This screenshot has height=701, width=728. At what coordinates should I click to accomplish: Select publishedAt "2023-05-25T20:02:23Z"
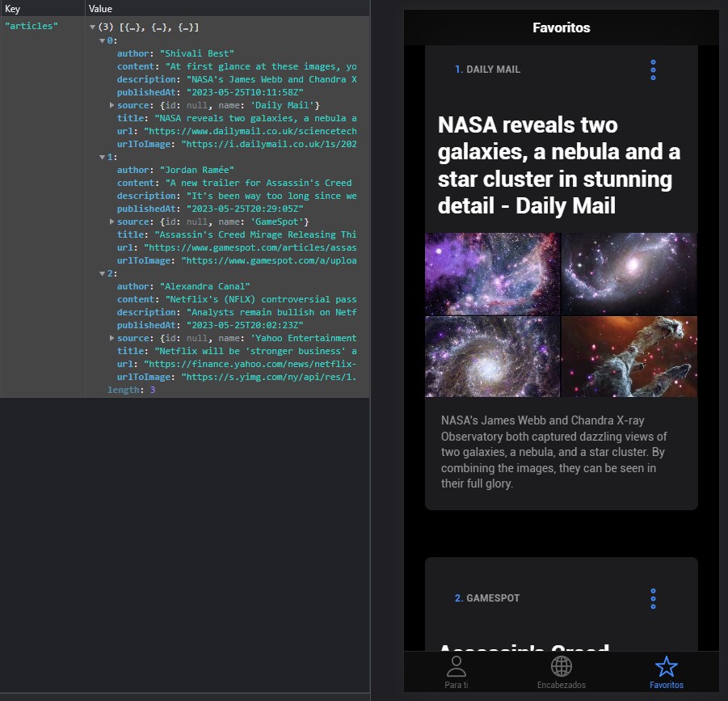coord(245,325)
